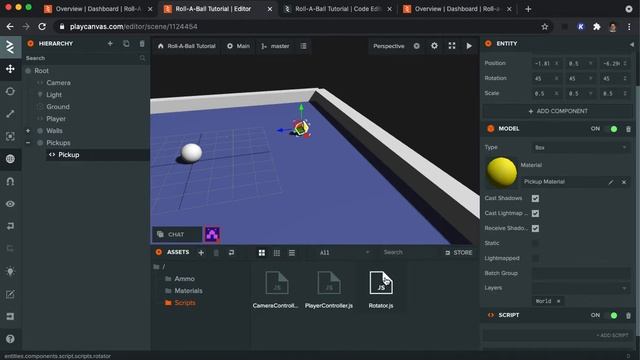Image resolution: width=640 pixels, height=360 pixels.
Task: Switch to Roll-A-Ball Code Editor tab
Action: click(x=337, y=9)
